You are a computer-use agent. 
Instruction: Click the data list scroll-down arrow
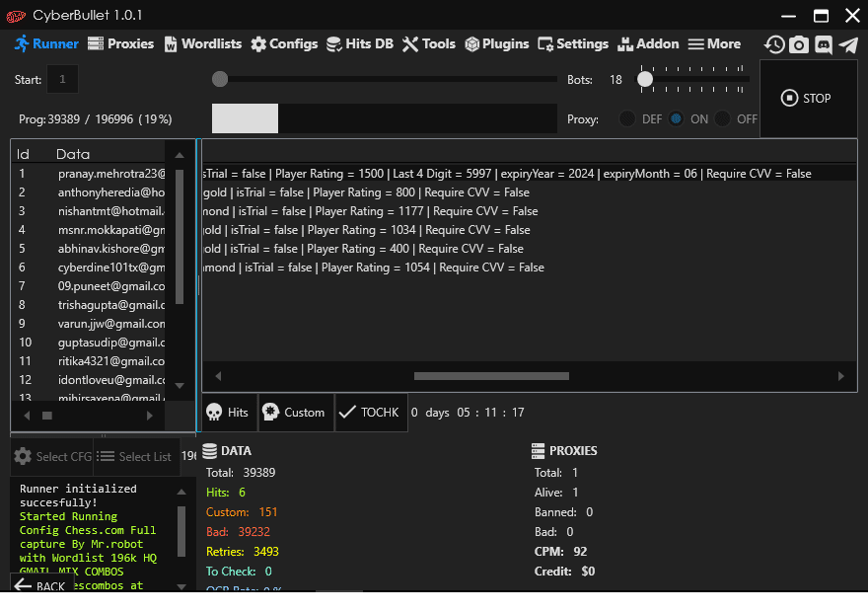tap(180, 385)
